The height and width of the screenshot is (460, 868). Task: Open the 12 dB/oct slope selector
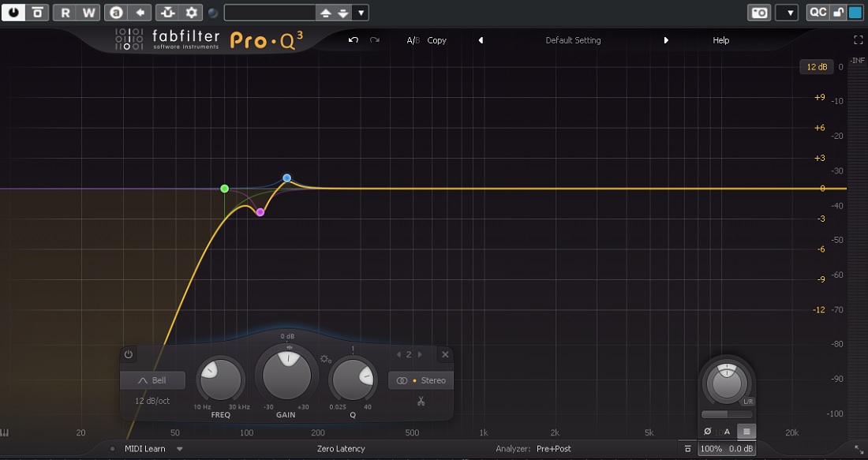(x=152, y=401)
